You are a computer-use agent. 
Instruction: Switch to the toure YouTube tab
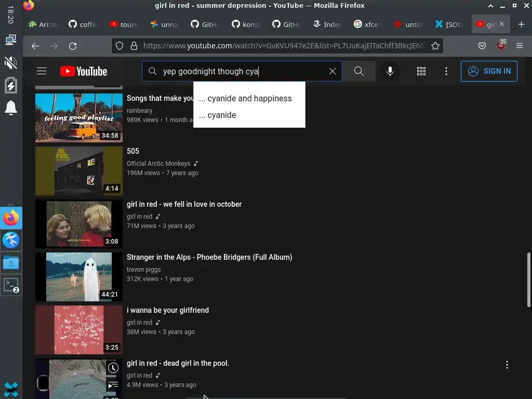tap(125, 24)
